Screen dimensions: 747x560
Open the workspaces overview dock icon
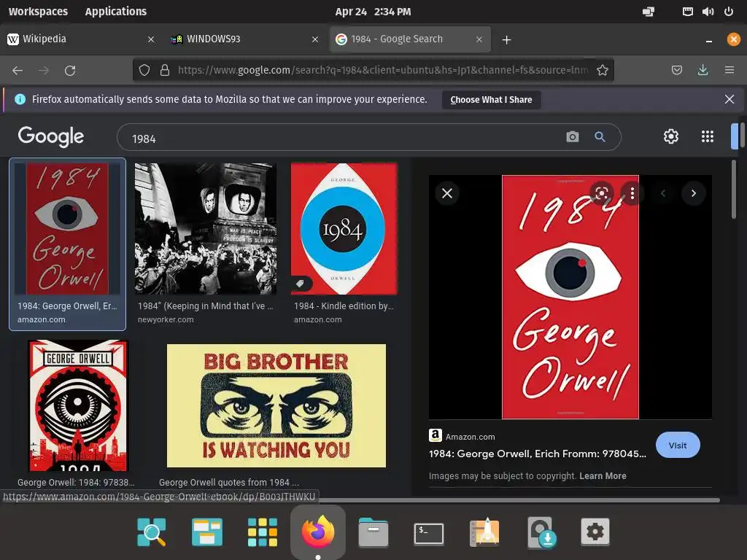click(x=206, y=532)
